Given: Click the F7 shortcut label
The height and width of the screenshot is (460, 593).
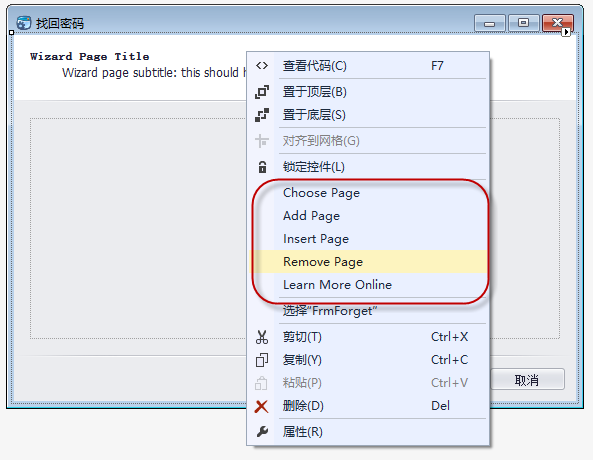Looking at the screenshot, I should [x=437, y=66].
